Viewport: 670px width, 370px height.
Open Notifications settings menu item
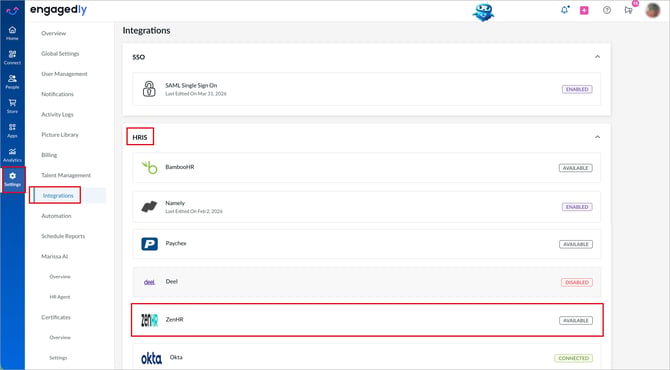point(57,94)
